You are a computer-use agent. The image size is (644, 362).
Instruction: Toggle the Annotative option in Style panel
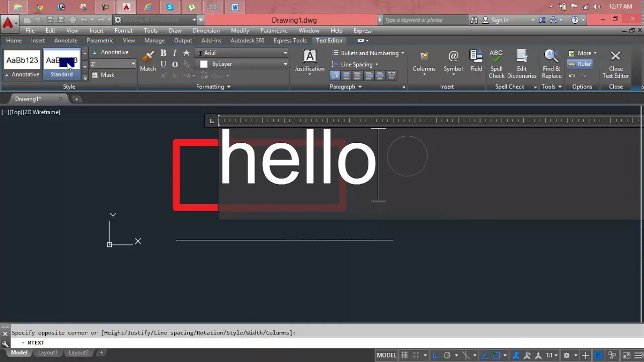(110, 52)
